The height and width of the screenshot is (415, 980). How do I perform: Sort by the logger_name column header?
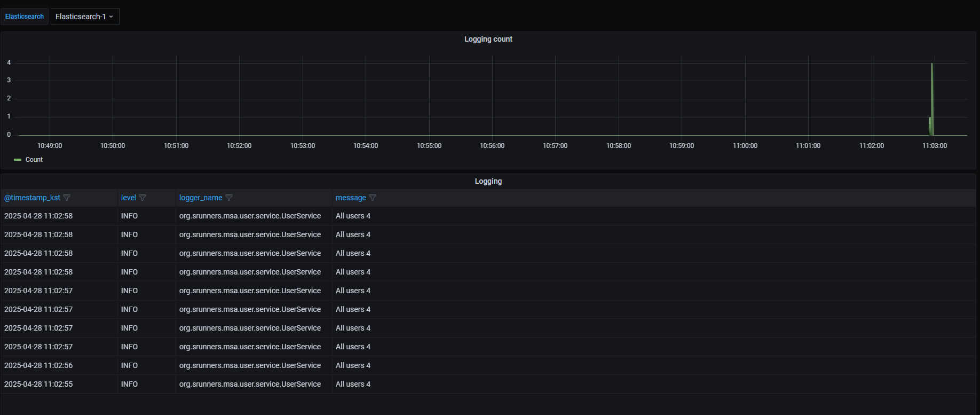click(201, 198)
